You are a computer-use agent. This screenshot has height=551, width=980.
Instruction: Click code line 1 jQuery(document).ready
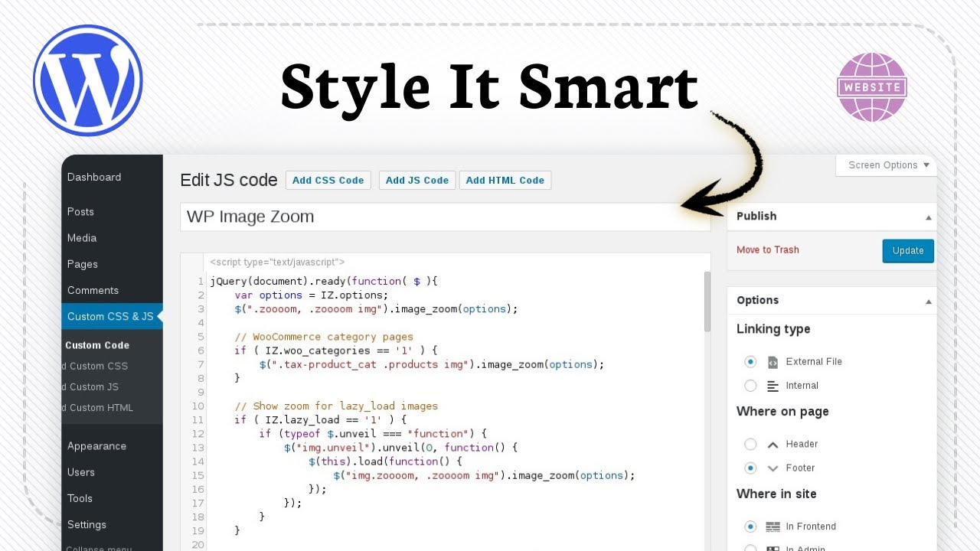(323, 282)
